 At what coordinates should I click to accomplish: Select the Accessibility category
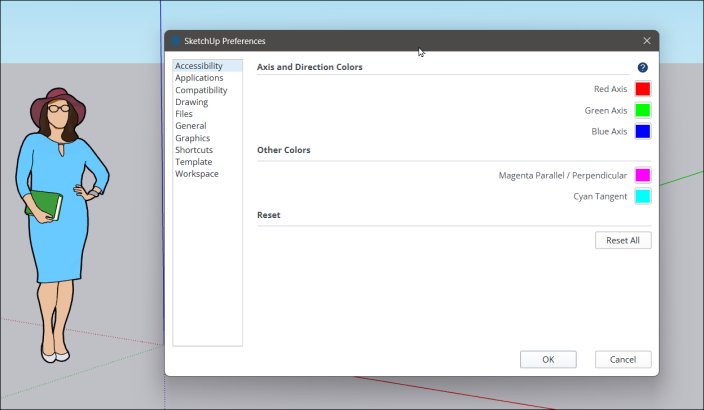[x=207, y=66]
